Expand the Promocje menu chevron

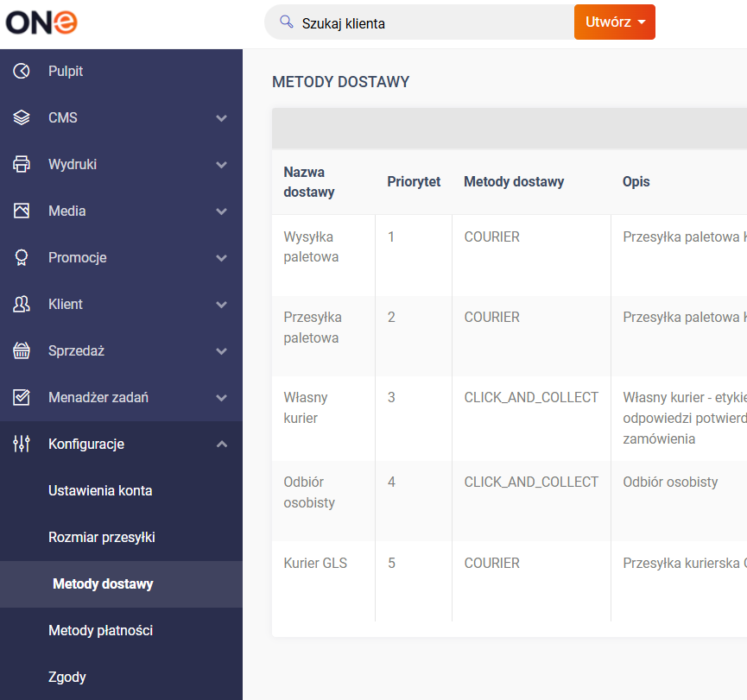tap(222, 258)
